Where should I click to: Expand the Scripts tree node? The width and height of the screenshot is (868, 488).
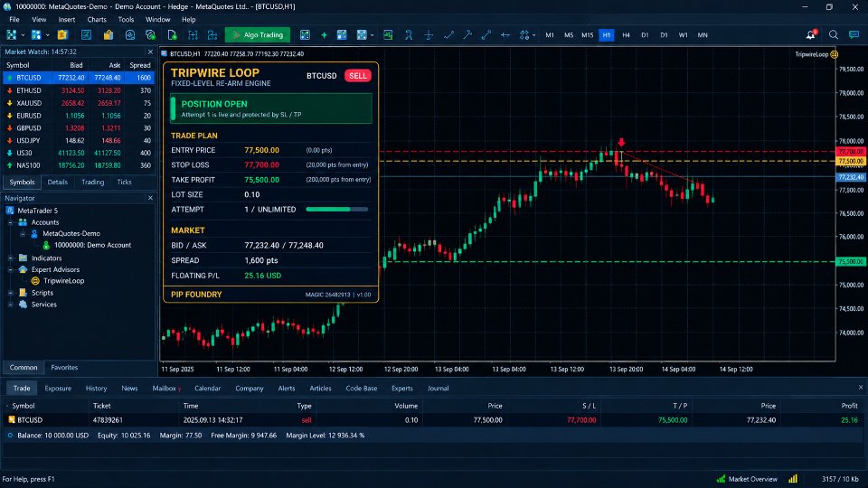pyautogui.click(x=11, y=293)
